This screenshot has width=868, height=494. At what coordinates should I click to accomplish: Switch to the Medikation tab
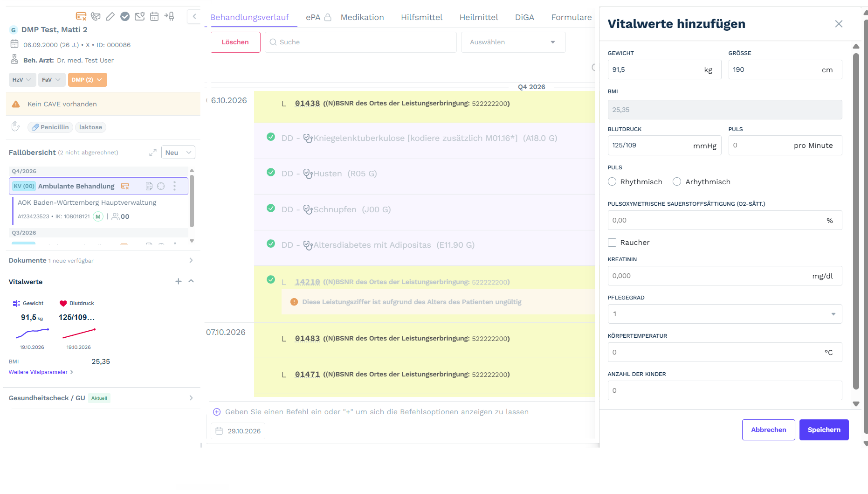[362, 17]
